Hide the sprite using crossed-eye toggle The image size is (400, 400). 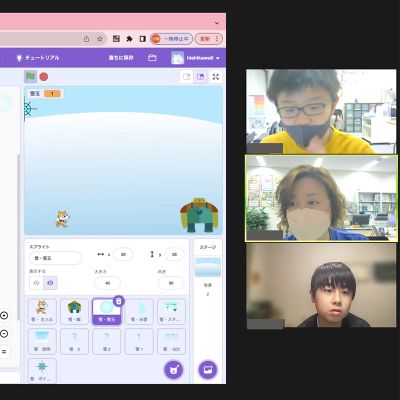50,283
